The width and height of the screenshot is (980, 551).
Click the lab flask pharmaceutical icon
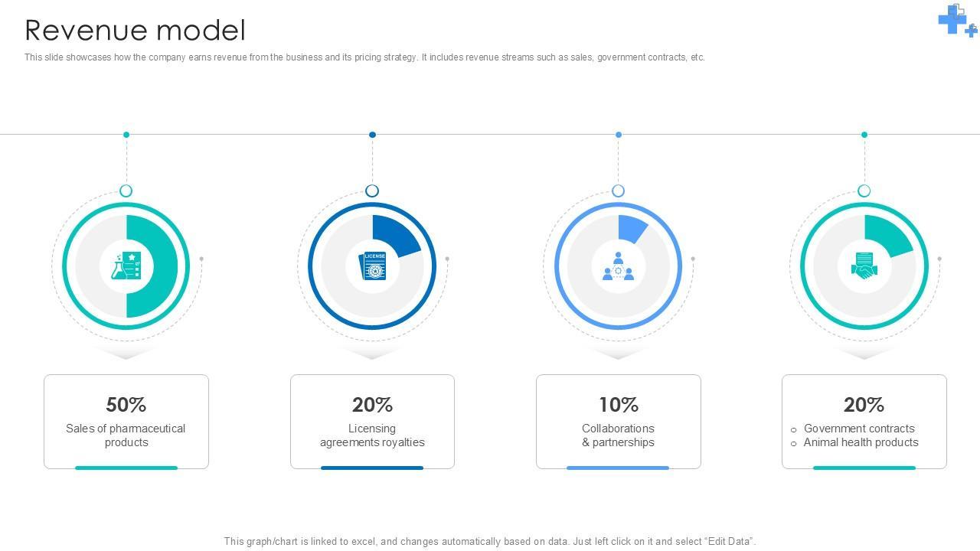(x=126, y=266)
